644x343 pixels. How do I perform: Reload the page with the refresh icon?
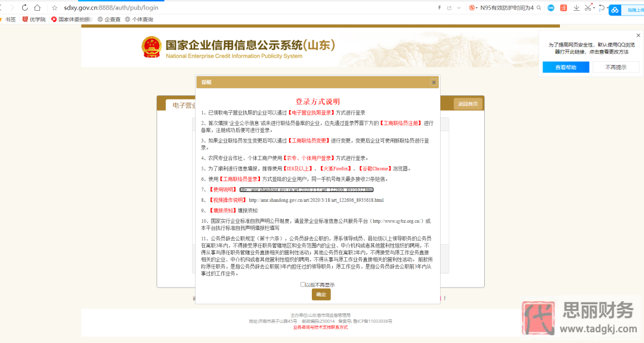[x=24, y=7]
